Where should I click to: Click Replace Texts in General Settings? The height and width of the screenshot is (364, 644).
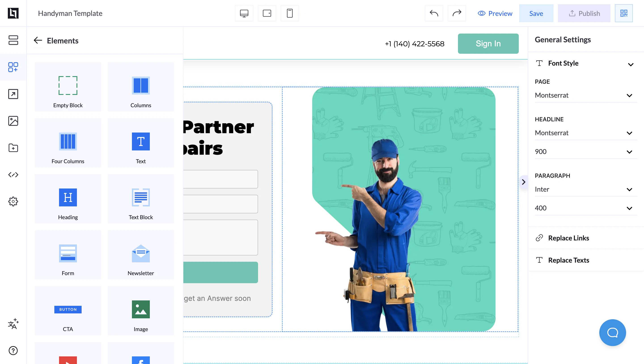[568, 260]
